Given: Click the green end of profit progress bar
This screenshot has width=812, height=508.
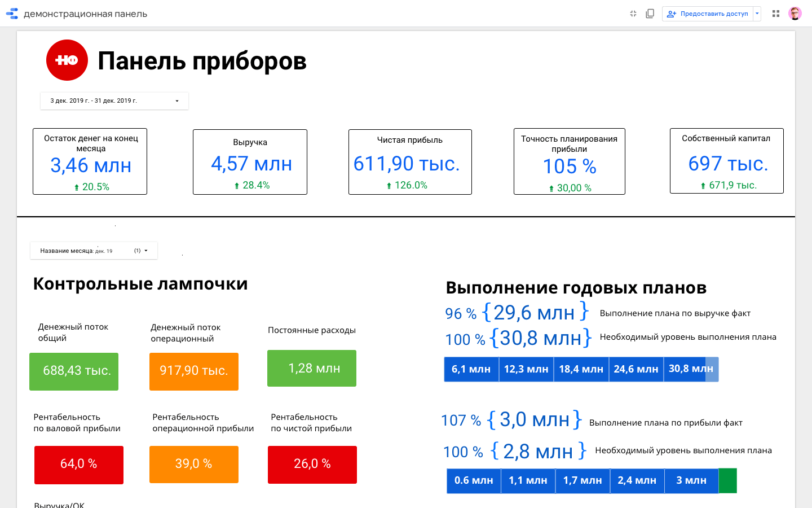Looking at the screenshot, I should tap(727, 481).
